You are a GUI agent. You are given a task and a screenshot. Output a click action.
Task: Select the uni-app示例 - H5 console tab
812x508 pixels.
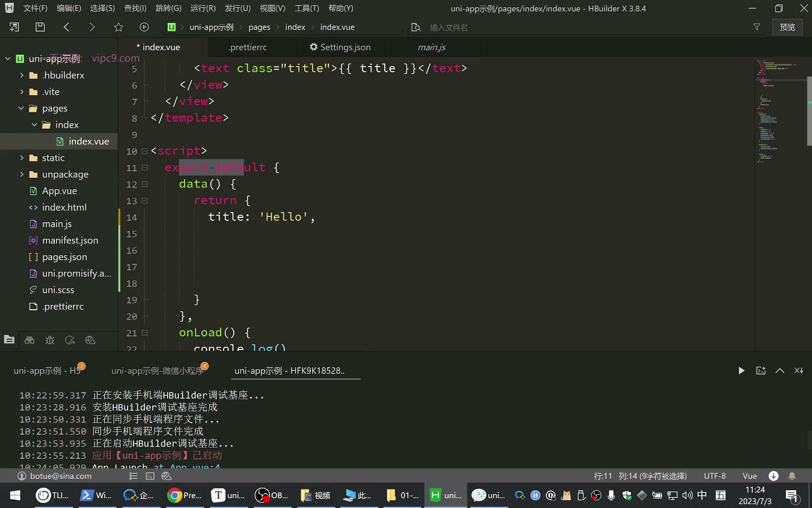pyautogui.click(x=47, y=371)
